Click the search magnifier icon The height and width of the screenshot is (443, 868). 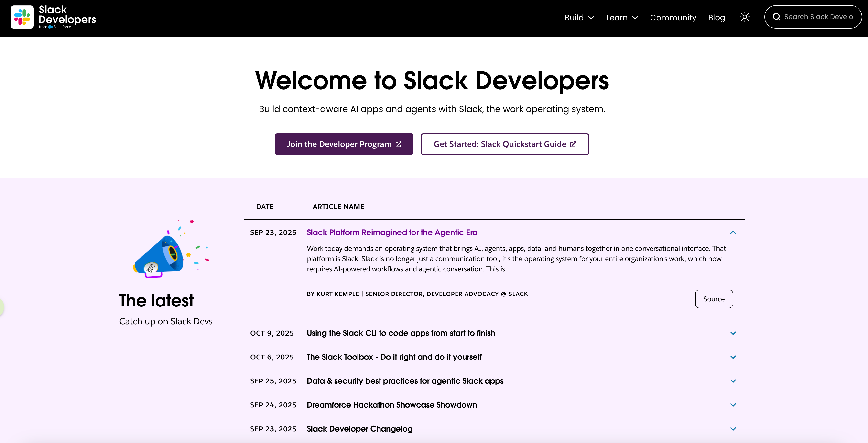pyautogui.click(x=777, y=17)
